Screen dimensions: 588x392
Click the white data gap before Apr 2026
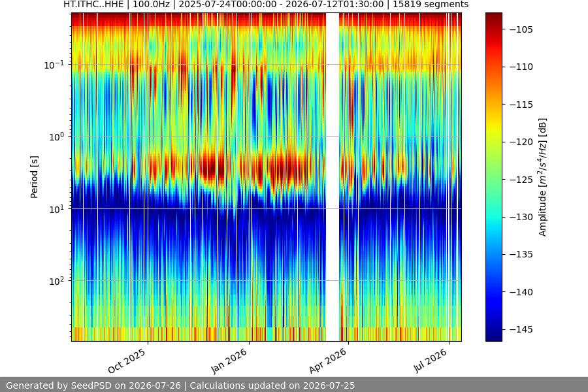(x=333, y=177)
